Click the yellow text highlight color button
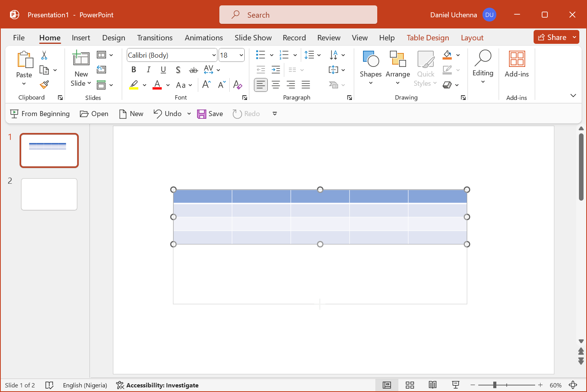 point(134,85)
